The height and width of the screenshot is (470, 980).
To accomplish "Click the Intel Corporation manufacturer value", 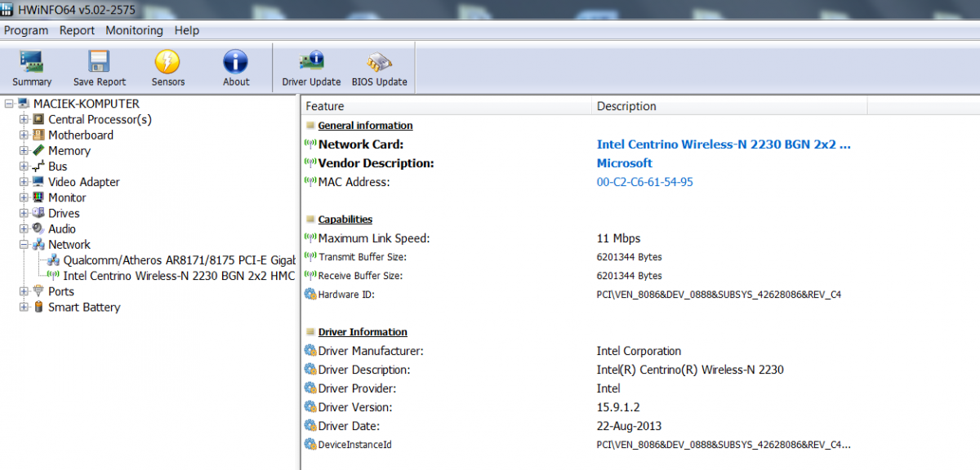I will [x=639, y=351].
